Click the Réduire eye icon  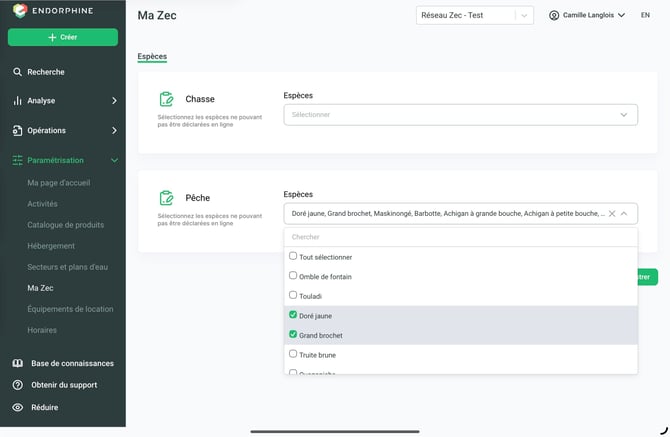tap(18, 407)
